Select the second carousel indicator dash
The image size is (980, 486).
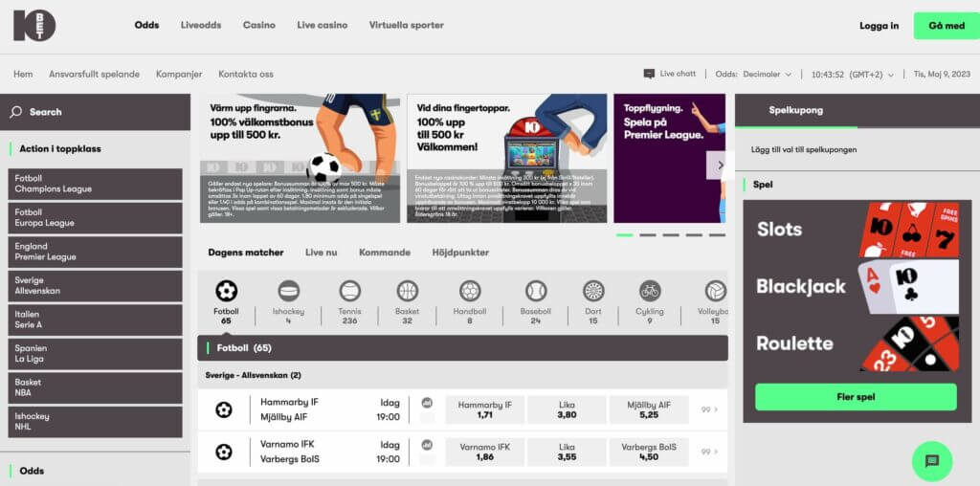648,235
